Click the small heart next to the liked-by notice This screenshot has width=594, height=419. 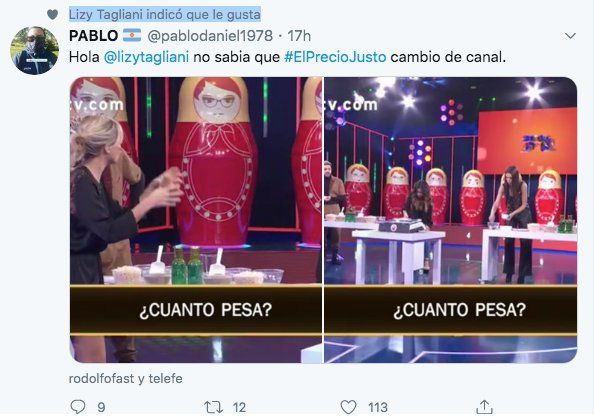point(52,15)
